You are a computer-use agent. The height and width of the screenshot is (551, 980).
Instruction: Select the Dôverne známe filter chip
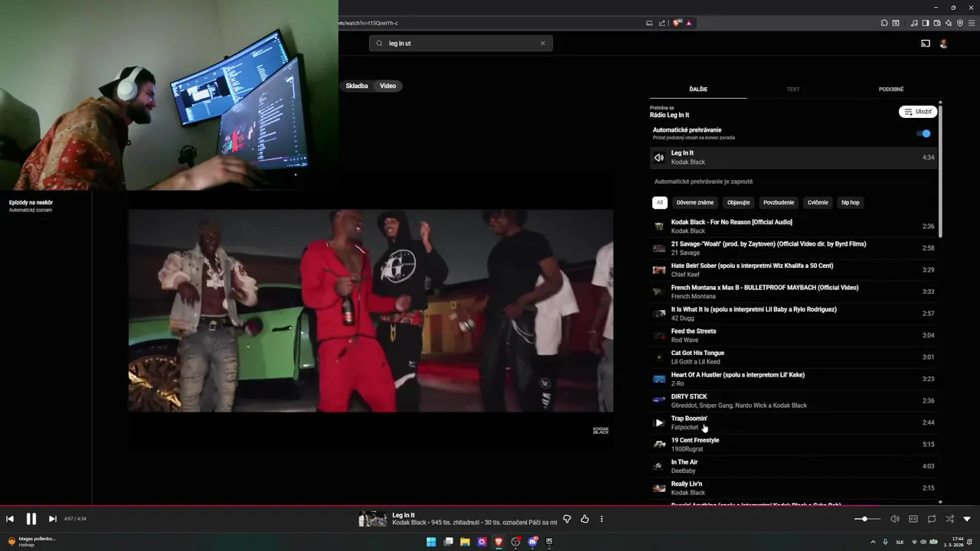(x=695, y=203)
